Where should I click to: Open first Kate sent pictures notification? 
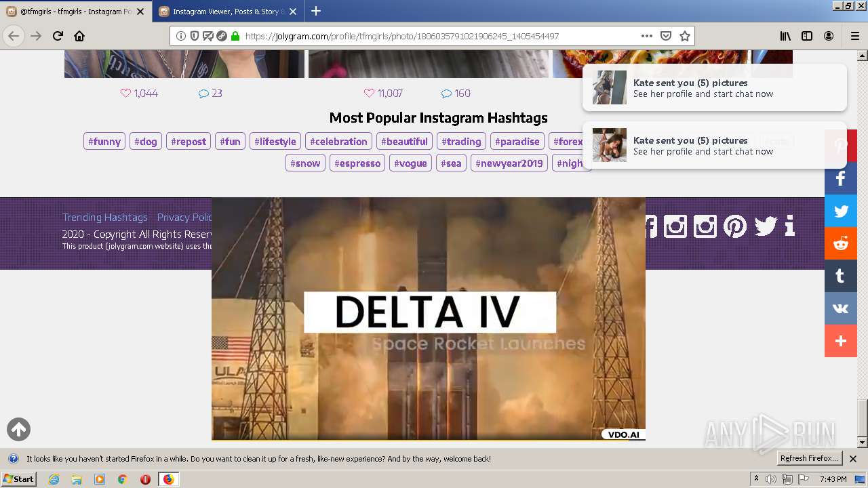[715, 87]
